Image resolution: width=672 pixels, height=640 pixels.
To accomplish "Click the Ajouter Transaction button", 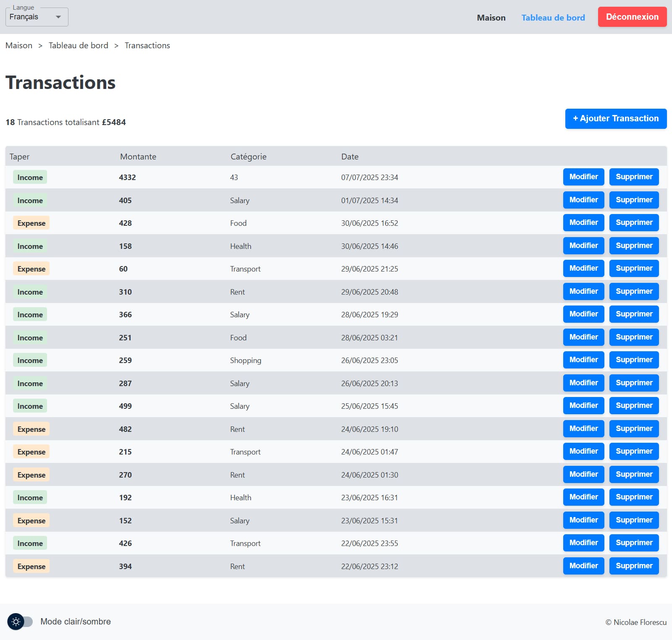I will tap(616, 119).
